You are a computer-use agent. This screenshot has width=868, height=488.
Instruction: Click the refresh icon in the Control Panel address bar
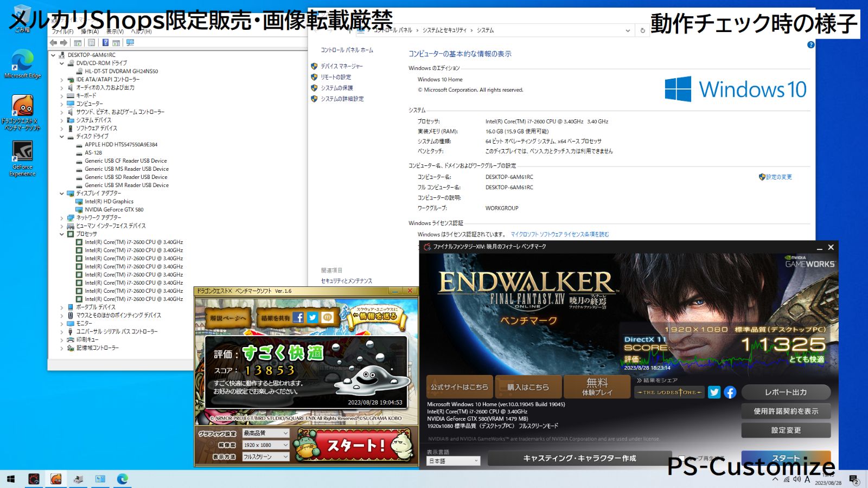(x=642, y=30)
